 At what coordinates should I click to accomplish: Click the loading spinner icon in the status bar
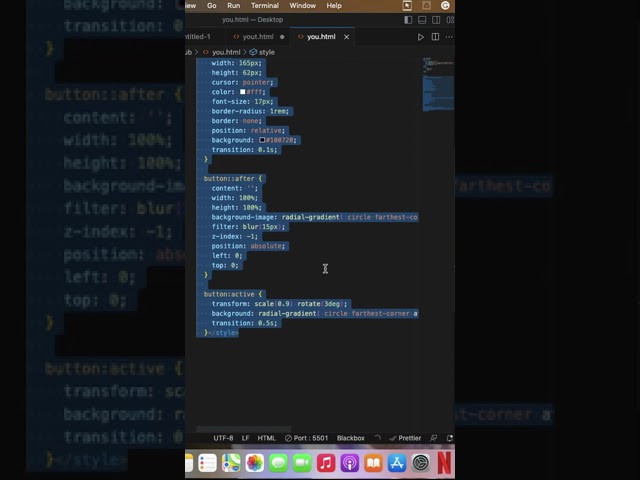[x=378, y=438]
